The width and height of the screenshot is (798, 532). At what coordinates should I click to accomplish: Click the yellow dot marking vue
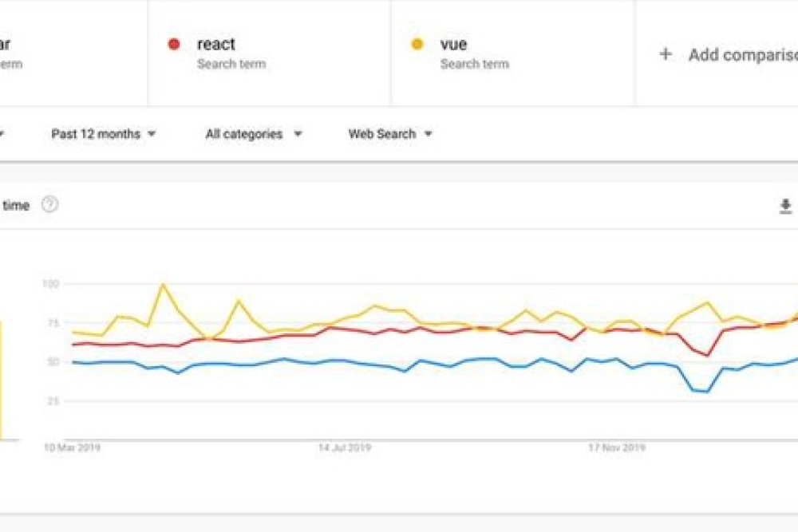tap(416, 43)
